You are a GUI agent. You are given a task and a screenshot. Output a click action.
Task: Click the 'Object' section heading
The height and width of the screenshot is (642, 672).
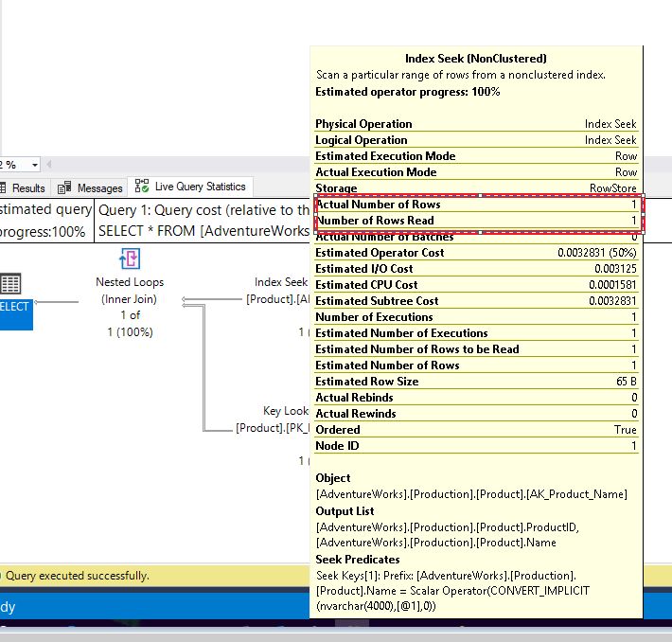pyautogui.click(x=333, y=478)
